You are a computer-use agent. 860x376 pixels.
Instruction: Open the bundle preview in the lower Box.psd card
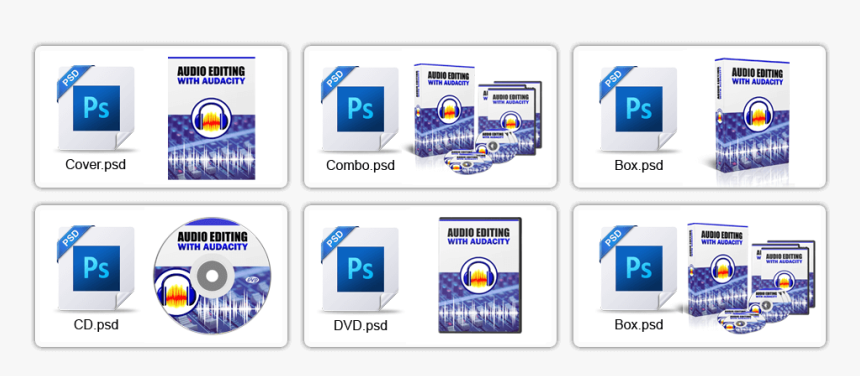(750, 278)
